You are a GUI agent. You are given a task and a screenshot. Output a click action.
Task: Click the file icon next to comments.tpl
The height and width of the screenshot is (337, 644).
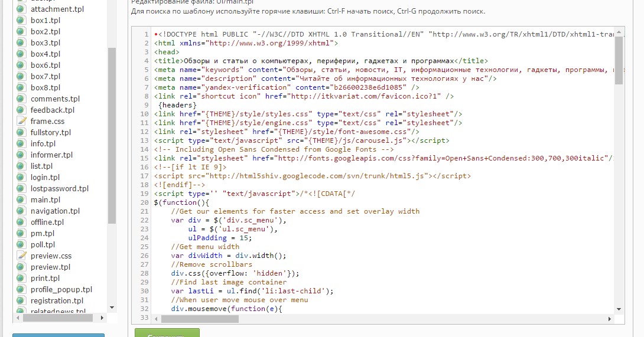(x=21, y=99)
